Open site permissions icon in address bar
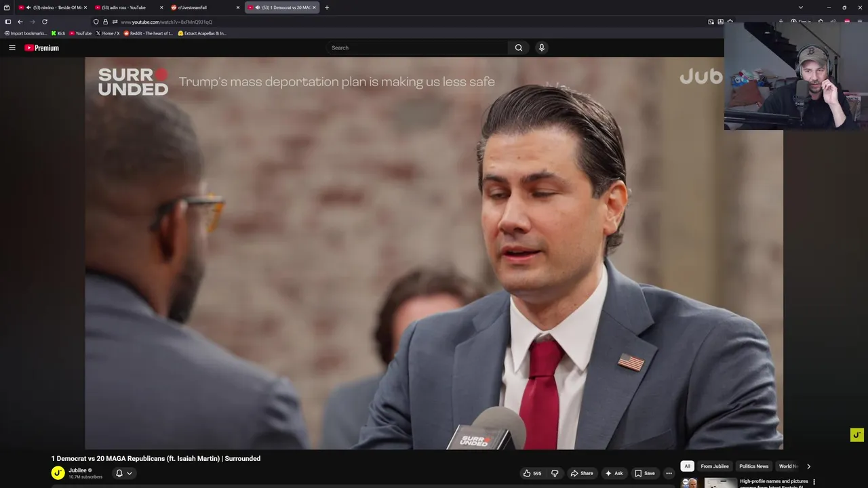This screenshot has height=488, width=868. click(x=115, y=22)
